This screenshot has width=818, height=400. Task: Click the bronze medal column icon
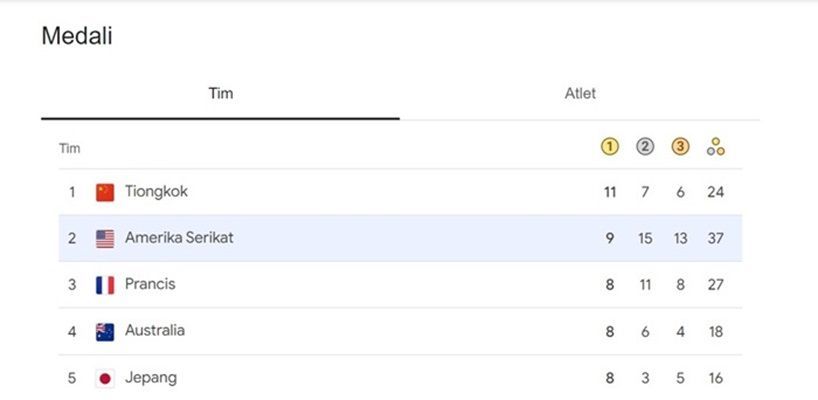tap(680, 148)
